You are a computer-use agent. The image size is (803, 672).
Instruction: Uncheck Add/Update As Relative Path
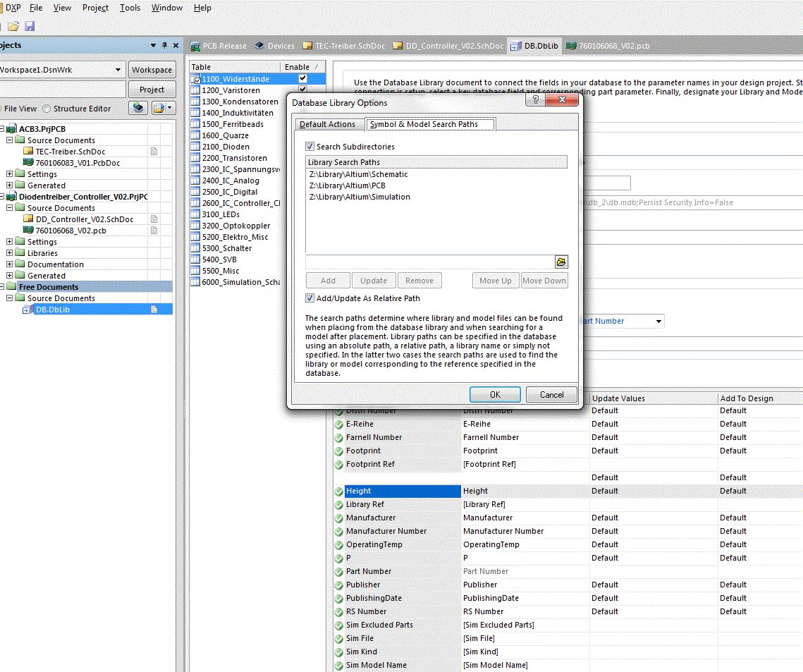[310, 298]
